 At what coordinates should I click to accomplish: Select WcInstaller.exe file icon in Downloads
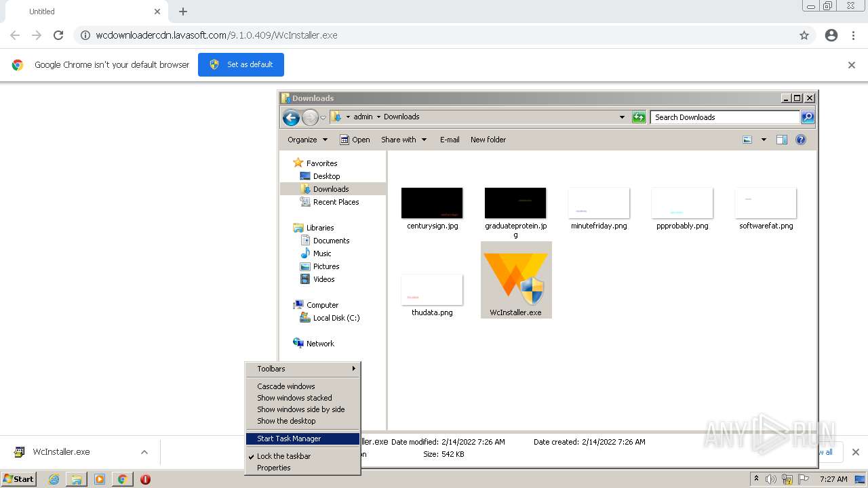point(516,280)
